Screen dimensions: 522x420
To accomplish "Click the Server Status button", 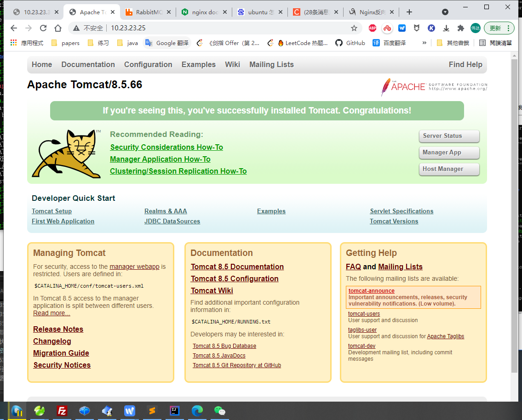I will [449, 136].
